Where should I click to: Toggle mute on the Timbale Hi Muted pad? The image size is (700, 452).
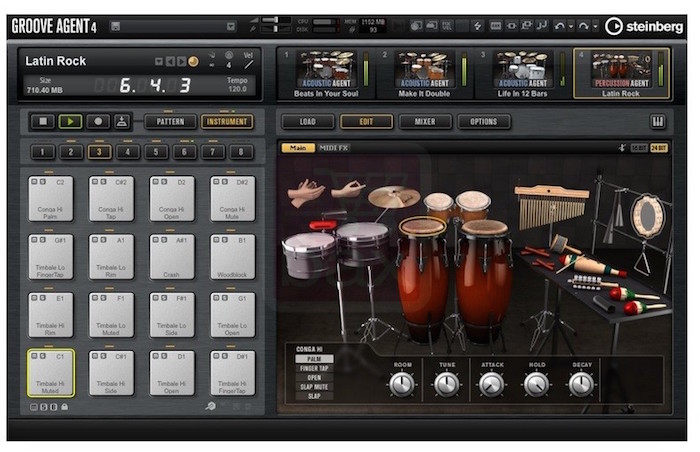pyautogui.click(x=33, y=356)
